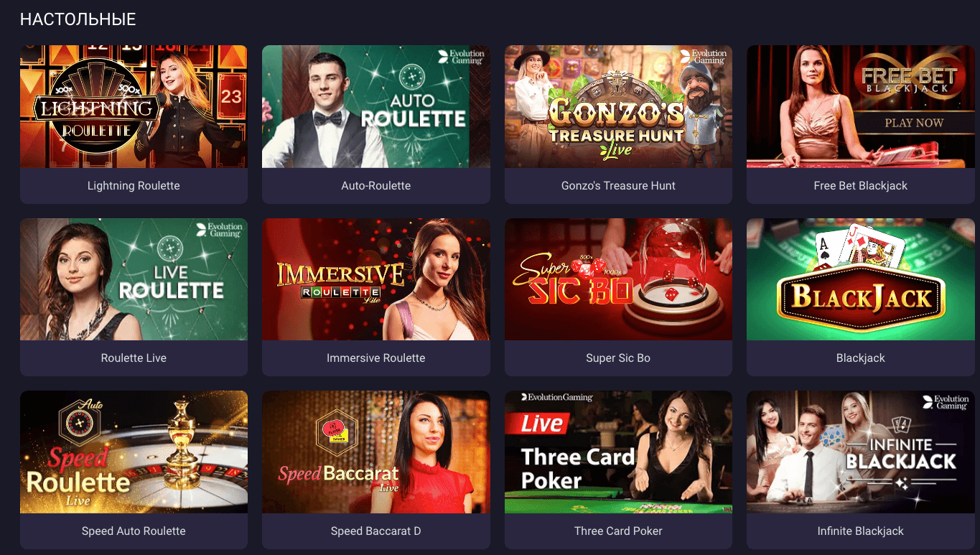Image resolution: width=980 pixels, height=555 pixels.
Task: Click the Roulette Live title label
Action: 134,358
